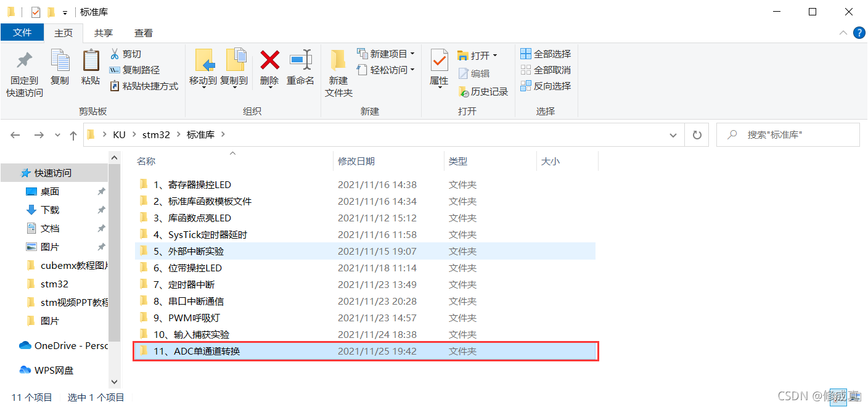The width and height of the screenshot is (868, 407).
Task: Select folder 4、SysTick定时器延时
Action: pyautogui.click(x=366, y=234)
